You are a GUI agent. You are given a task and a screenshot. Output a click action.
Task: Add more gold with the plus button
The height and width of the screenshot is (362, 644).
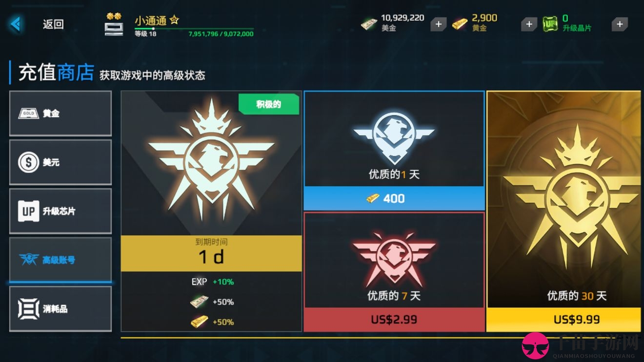(529, 24)
